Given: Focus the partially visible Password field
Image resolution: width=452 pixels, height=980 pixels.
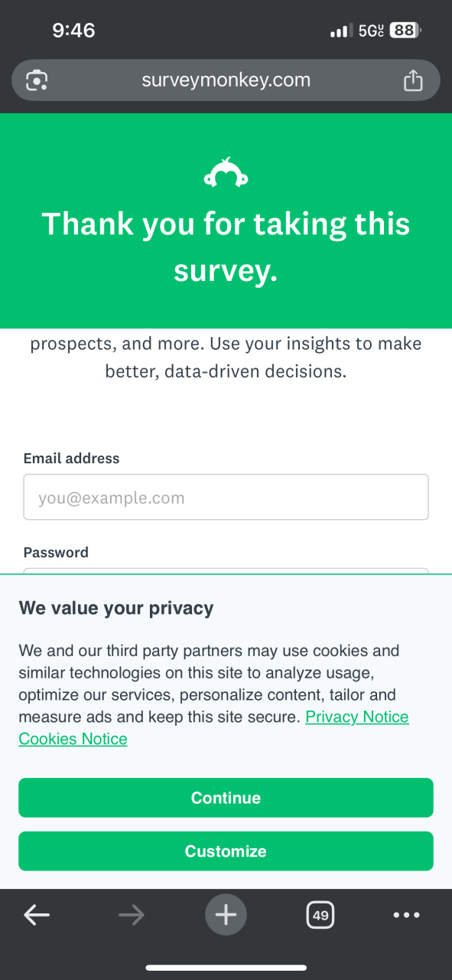Looking at the screenshot, I should point(226,570).
